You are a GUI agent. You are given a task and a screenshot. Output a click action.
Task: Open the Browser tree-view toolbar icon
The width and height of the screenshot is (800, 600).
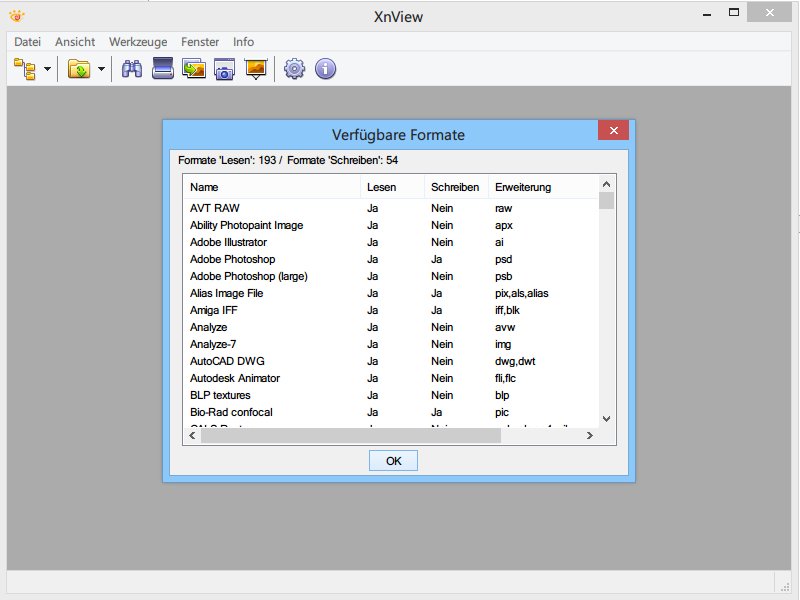(x=25, y=69)
